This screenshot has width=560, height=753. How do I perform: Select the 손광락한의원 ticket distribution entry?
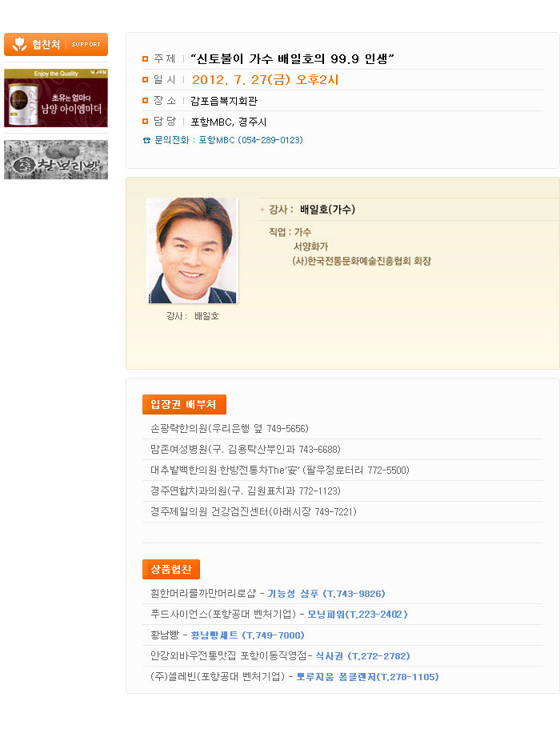coord(230,429)
